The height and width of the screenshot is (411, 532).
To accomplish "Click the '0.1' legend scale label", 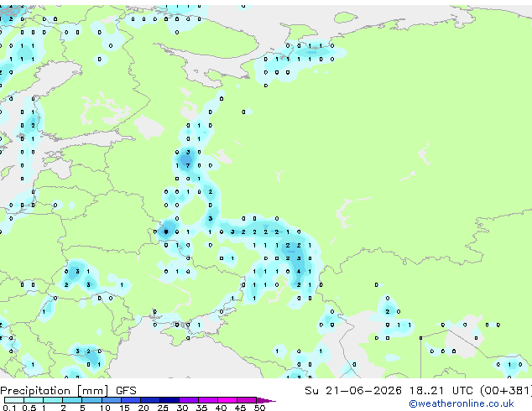I will tap(9, 408).
